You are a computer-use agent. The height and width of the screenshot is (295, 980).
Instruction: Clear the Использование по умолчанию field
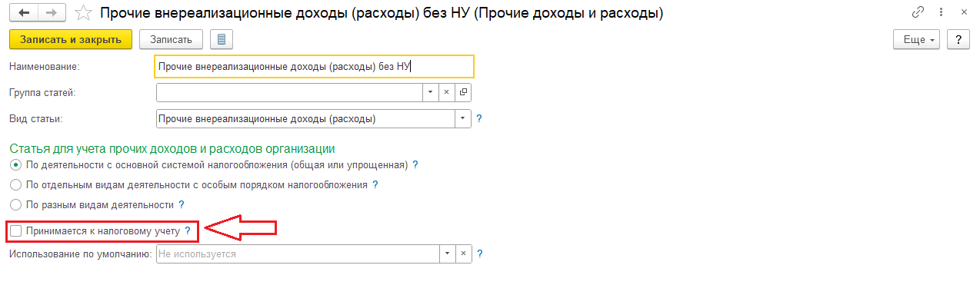463,254
